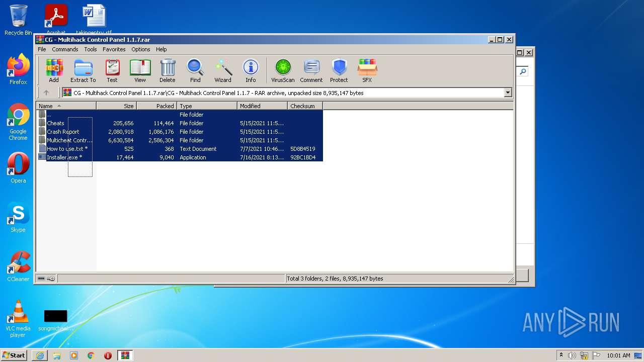Click Chrome icon in taskbar
This screenshot has width=644, height=362.
[x=91, y=355]
